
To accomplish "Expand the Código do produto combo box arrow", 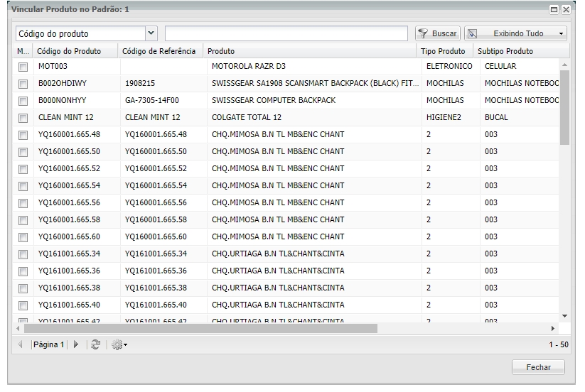I will [151, 33].
